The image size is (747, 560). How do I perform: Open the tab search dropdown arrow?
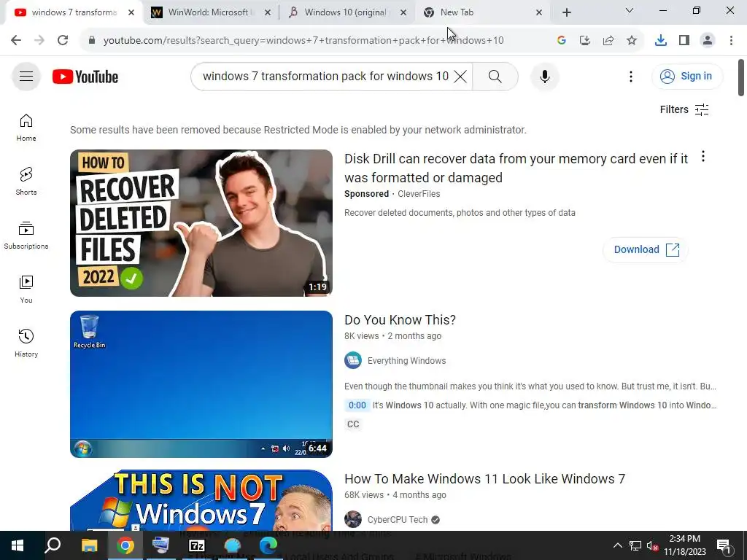(630, 10)
